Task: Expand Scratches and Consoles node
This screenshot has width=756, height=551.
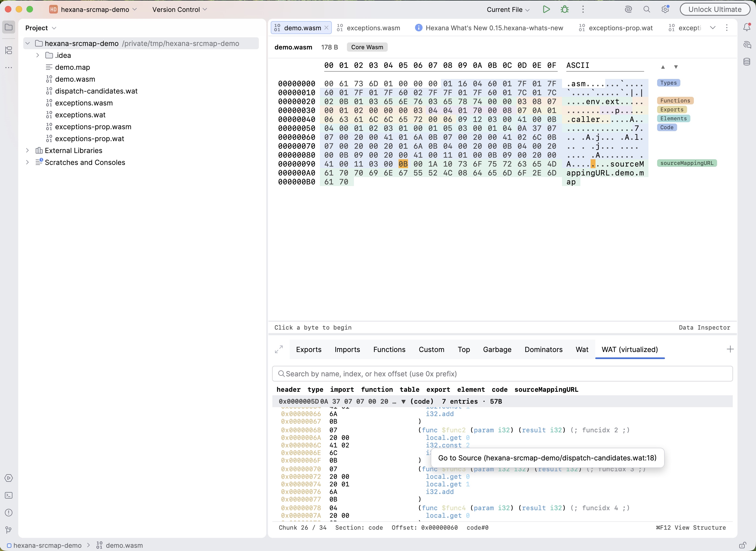Action: click(x=28, y=162)
